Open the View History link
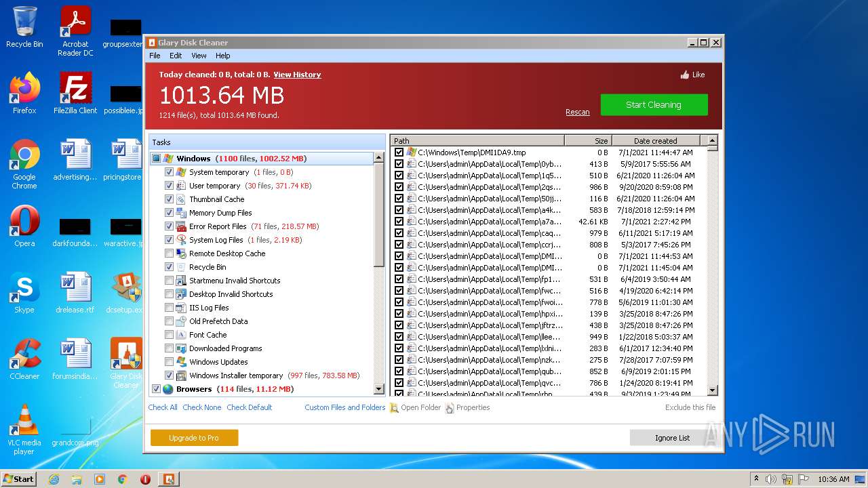The height and width of the screenshot is (488, 868). click(x=297, y=75)
